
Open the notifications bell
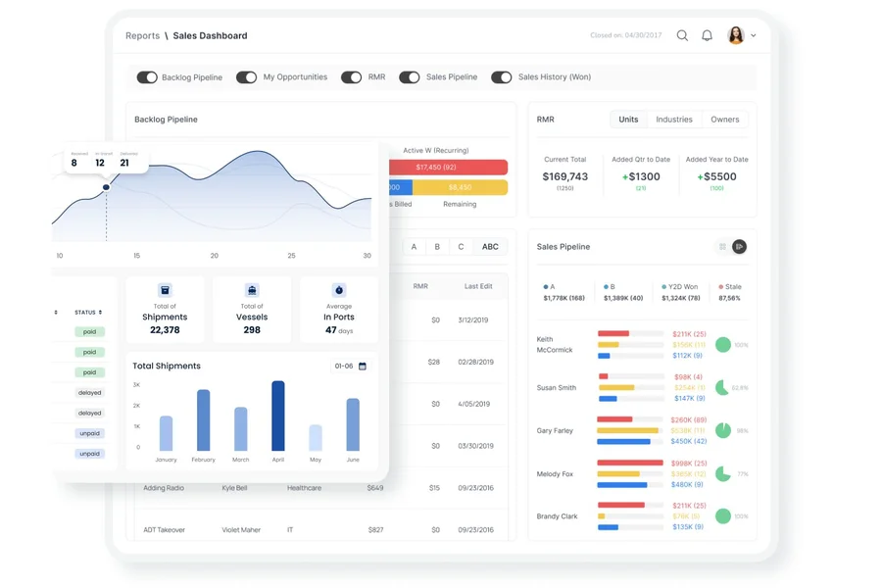(x=707, y=35)
